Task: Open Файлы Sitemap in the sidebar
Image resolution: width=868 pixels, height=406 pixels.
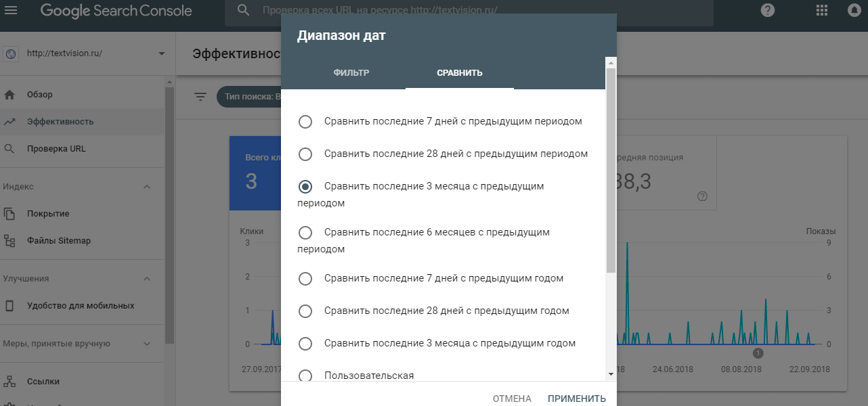Action: 61,240
